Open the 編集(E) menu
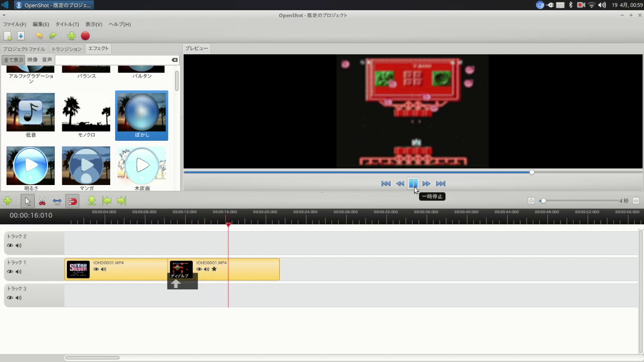 (41, 24)
